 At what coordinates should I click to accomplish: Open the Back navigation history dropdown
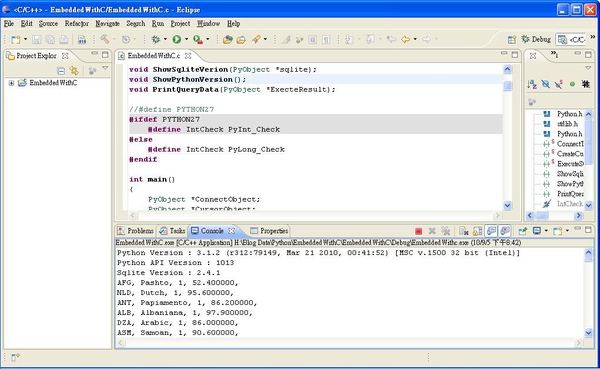tap(415, 39)
